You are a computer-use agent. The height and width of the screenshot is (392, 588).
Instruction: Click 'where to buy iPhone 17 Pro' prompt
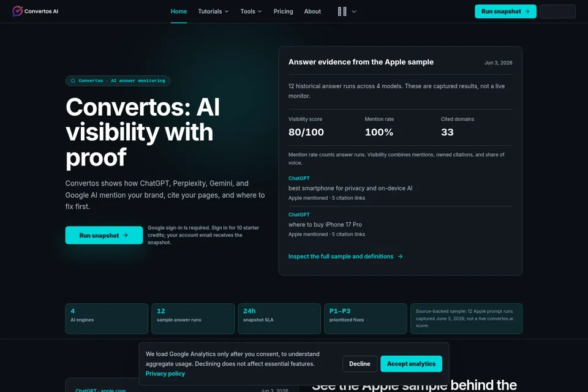325,224
